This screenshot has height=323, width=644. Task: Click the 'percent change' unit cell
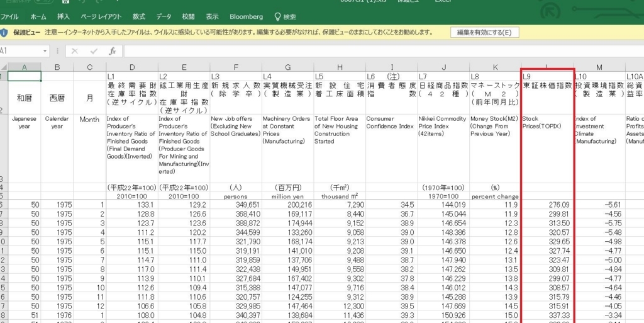[496, 196]
